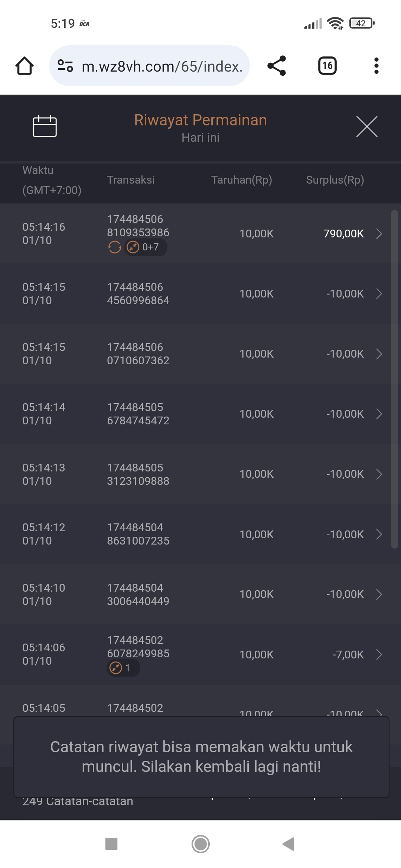Expand details for transaction ending 4560996864
Image resolution: width=401 pixels, height=868 pixels.
coord(379,294)
